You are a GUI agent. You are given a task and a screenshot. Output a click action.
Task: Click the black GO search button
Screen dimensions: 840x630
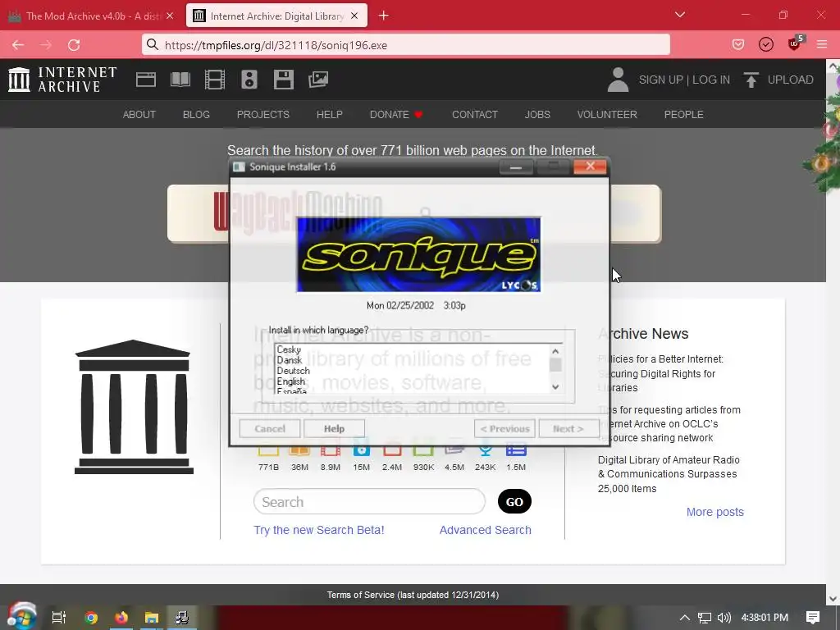pos(514,501)
